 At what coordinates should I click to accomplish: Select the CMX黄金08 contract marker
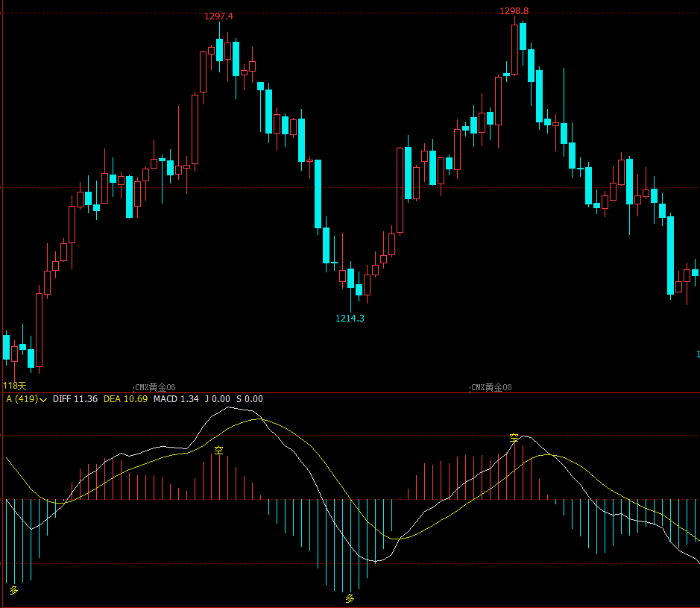[x=491, y=387]
